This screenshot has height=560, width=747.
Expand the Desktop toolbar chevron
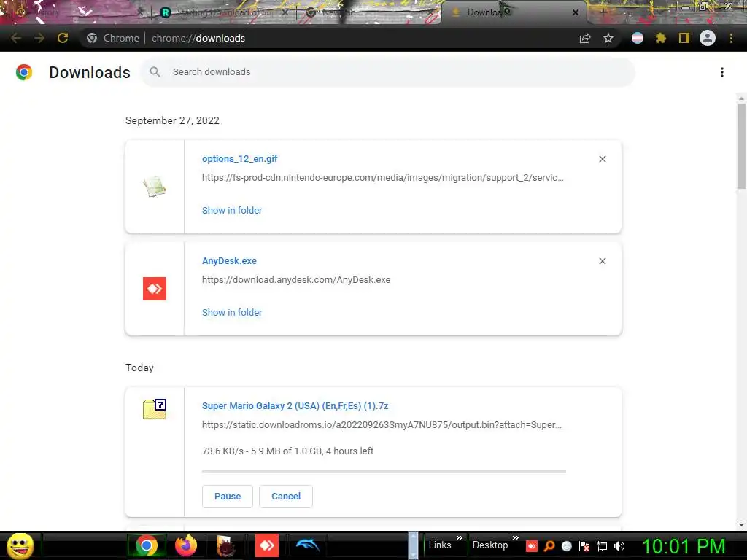pos(515,537)
